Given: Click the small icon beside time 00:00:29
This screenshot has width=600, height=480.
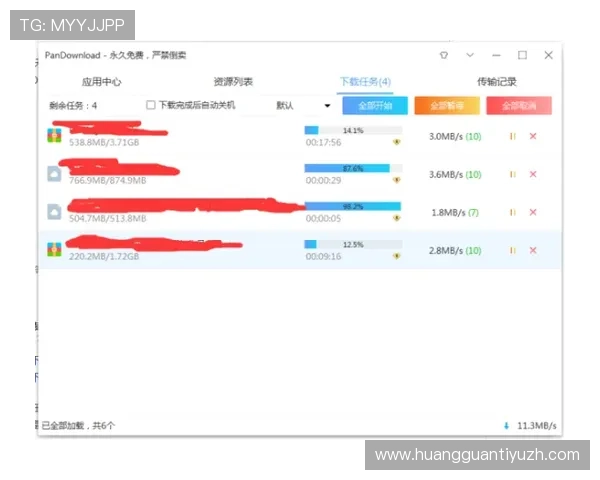Looking at the screenshot, I should click(397, 180).
